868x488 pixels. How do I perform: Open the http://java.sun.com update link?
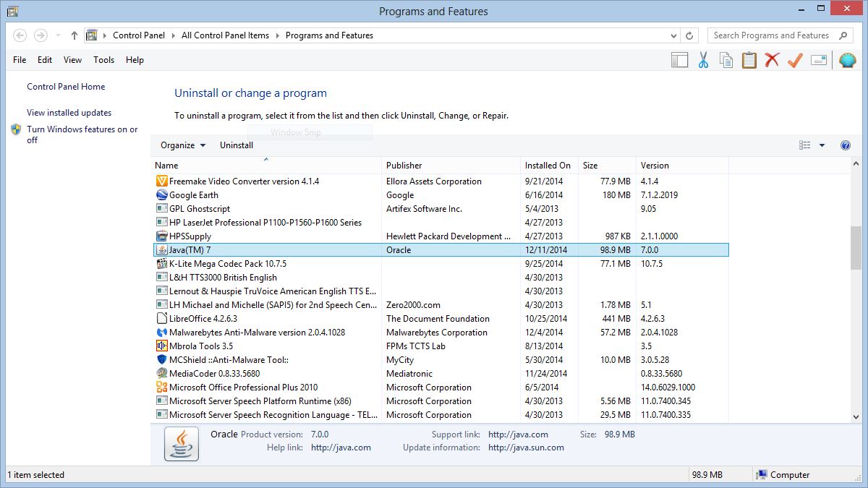pos(526,448)
